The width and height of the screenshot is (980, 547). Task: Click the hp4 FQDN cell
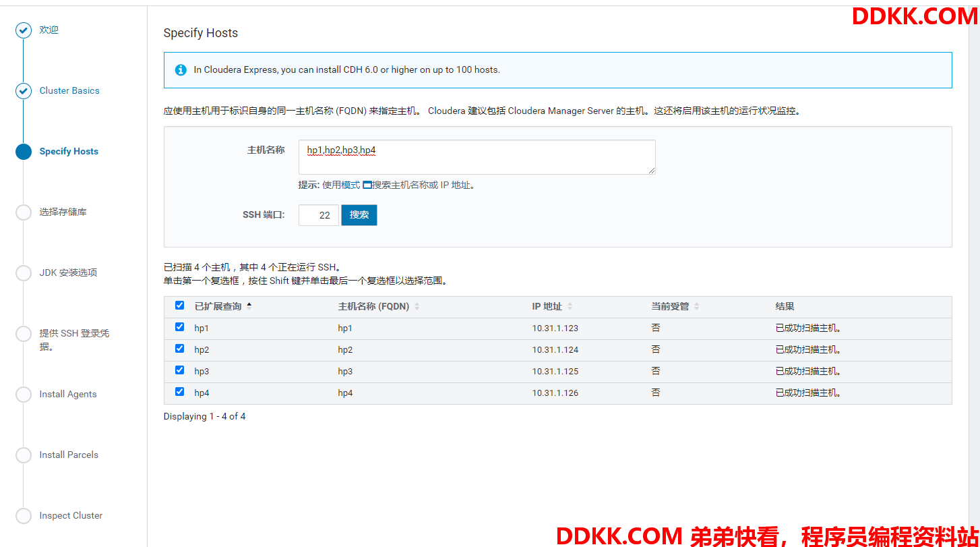(x=345, y=393)
